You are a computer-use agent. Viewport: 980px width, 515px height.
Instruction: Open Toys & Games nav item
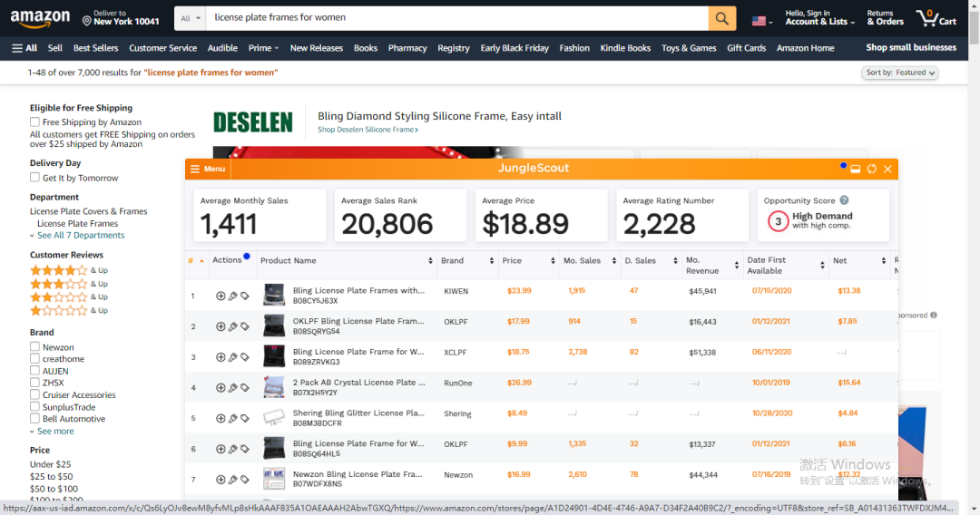point(689,48)
